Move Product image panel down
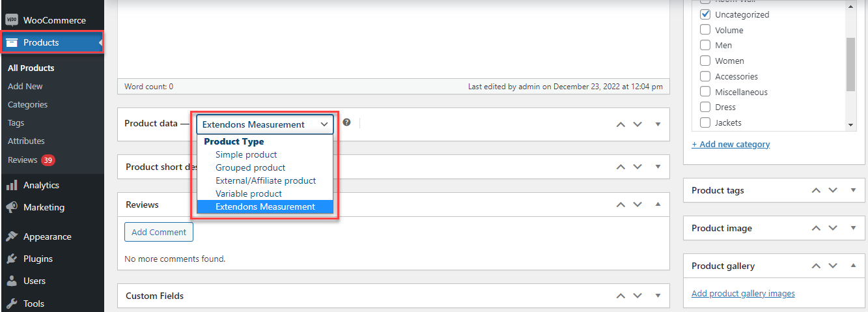This screenshot has width=868, height=312. [x=833, y=228]
